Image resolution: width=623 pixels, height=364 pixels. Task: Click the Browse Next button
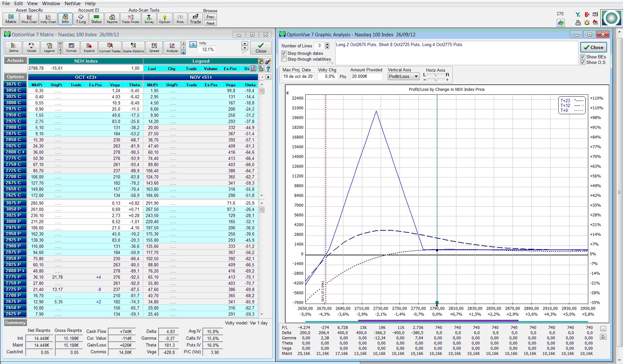point(210,23)
